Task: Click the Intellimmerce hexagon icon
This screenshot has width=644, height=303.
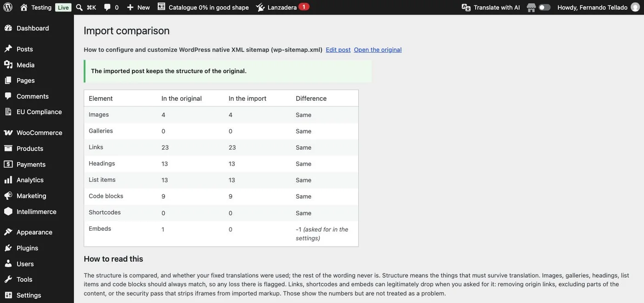Action: (8, 211)
